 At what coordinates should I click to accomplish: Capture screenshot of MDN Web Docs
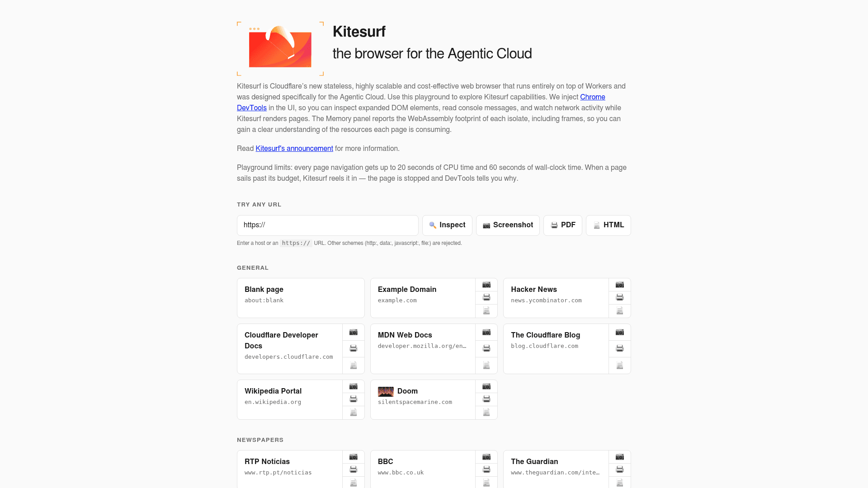[x=486, y=332]
